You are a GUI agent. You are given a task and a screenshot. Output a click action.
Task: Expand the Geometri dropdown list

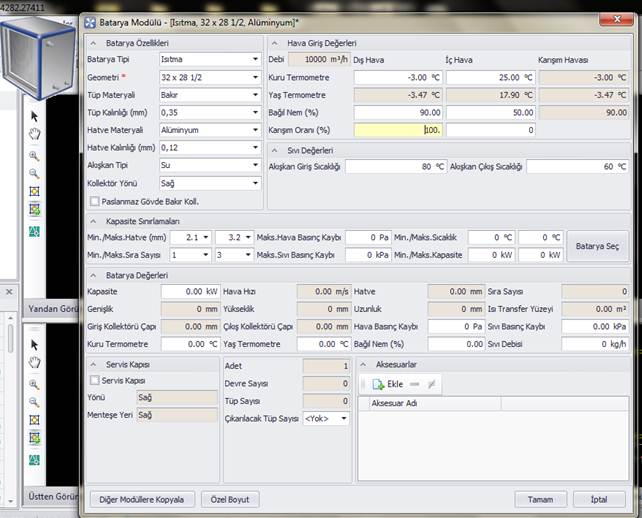[255, 77]
